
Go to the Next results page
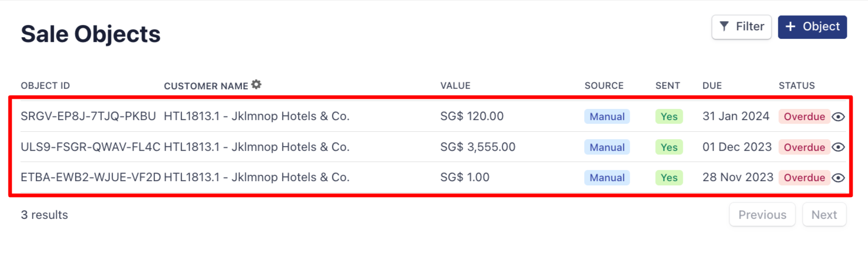pos(823,215)
